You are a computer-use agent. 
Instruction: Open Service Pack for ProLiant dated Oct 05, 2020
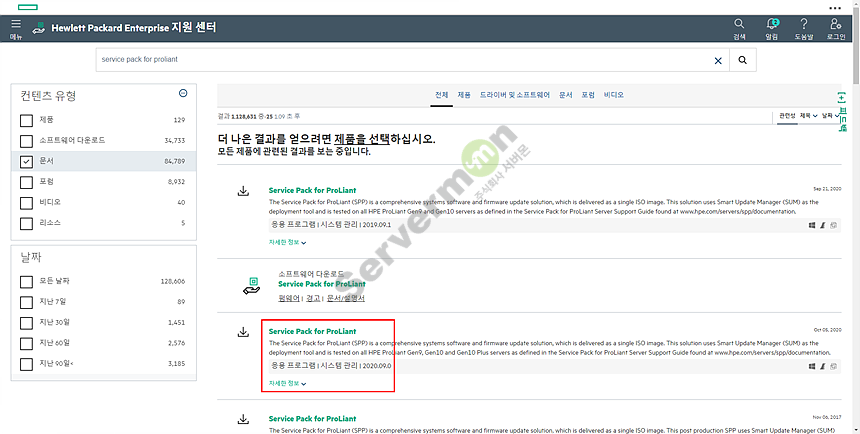tap(312, 331)
